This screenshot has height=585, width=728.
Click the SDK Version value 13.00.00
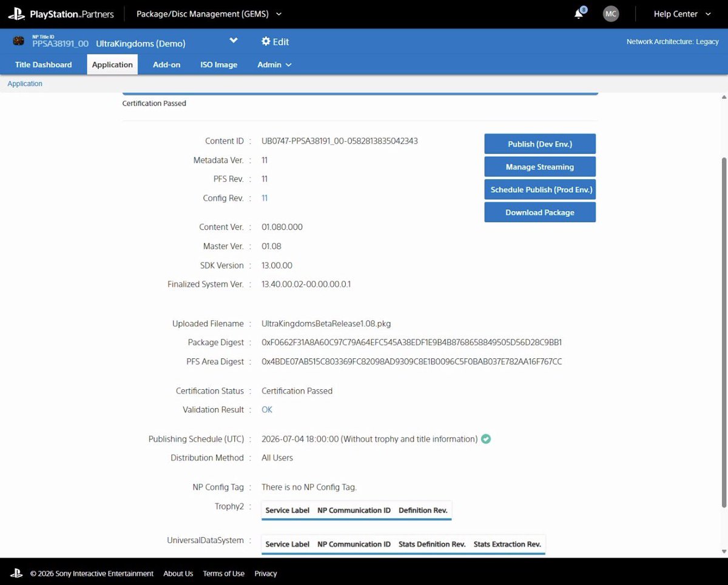tap(277, 266)
